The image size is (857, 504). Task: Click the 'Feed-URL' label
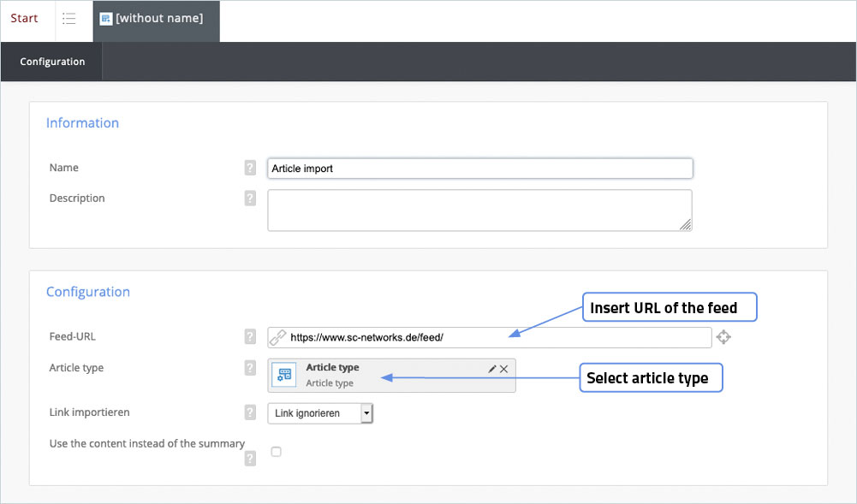pos(72,336)
